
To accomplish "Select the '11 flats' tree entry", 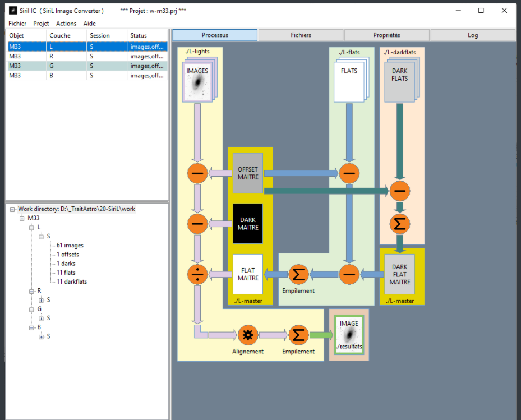I will point(66,273).
